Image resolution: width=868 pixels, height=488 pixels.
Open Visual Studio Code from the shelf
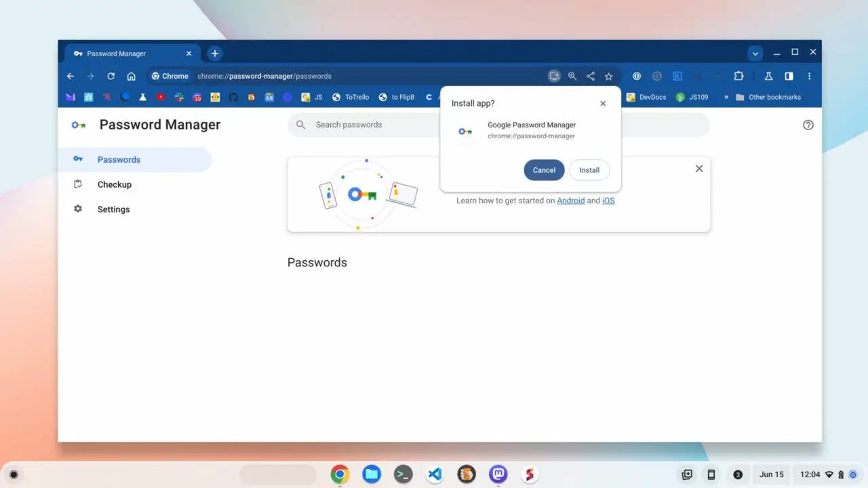(x=435, y=474)
